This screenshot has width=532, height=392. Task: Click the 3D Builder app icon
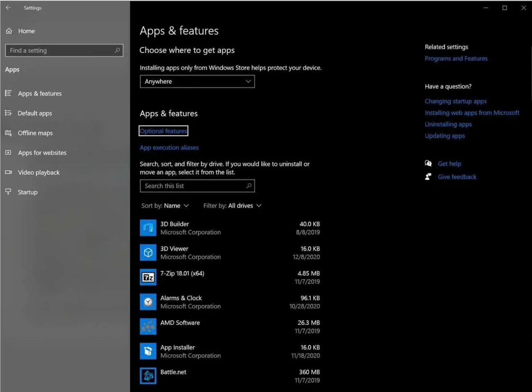coord(148,228)
